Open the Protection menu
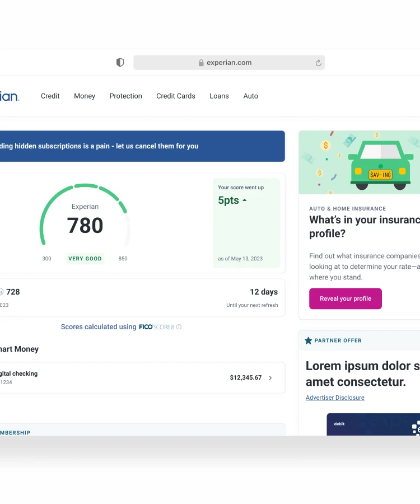420x504 pixels. [x=125, y=96]
